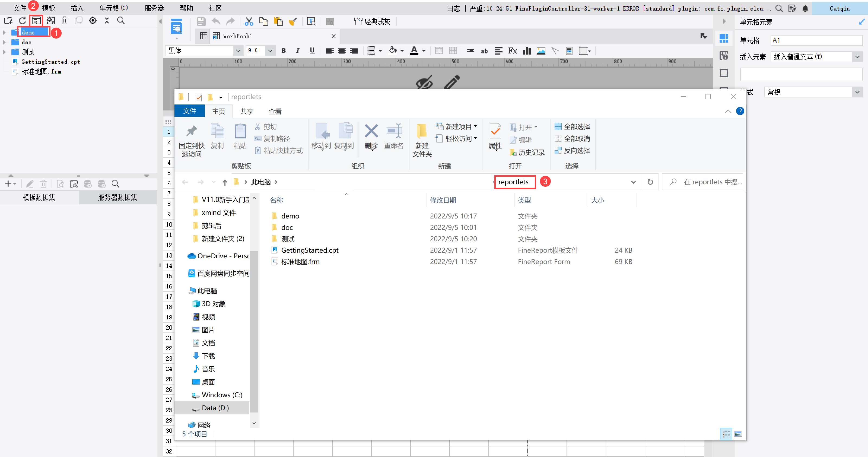868x457 pixels.
Task: Open the 插入普通文本 insert element dropdown
Action: click(x=857, y=57)
